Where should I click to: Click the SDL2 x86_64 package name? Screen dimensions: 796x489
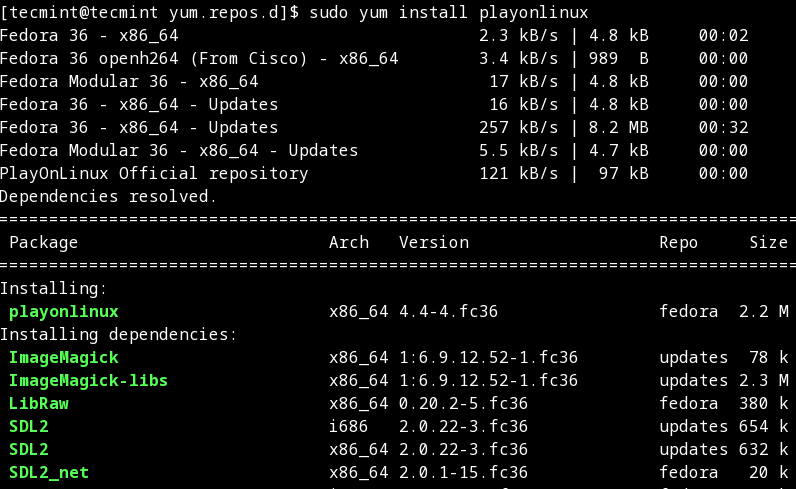29,449
